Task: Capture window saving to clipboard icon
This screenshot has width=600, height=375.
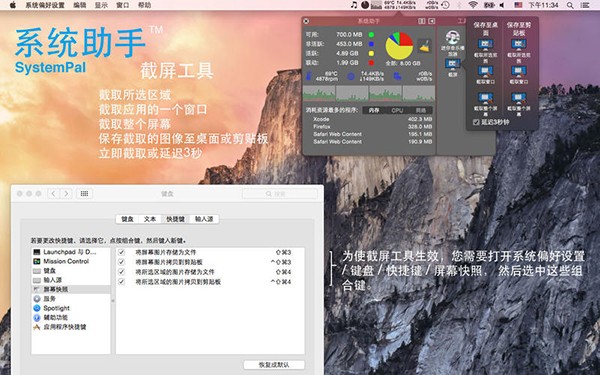Action: 518,71
